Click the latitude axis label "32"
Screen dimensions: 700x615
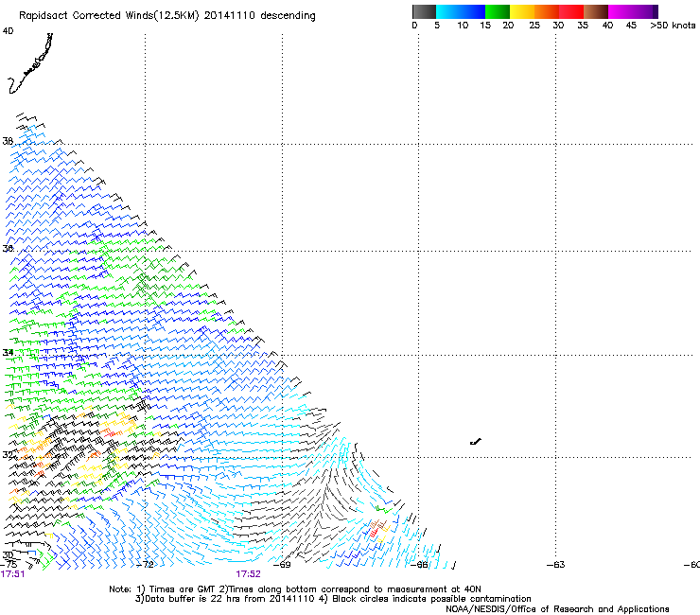point(8,455)
